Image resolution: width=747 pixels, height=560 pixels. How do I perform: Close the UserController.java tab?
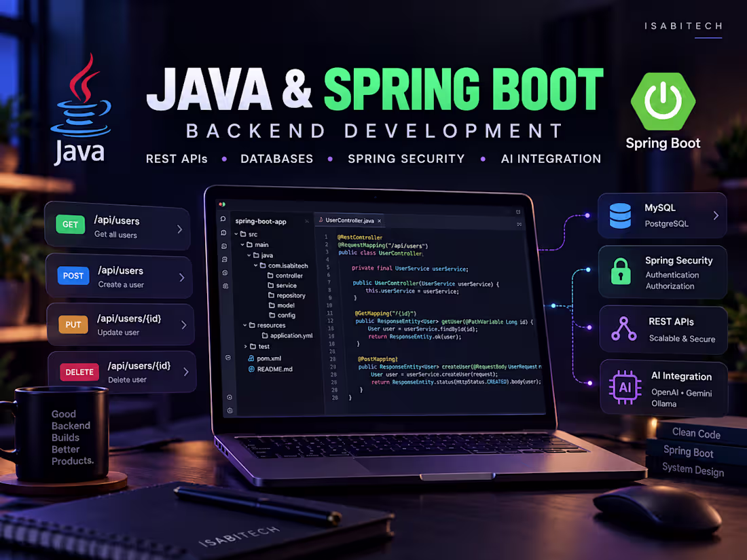(x=379, y=221)
